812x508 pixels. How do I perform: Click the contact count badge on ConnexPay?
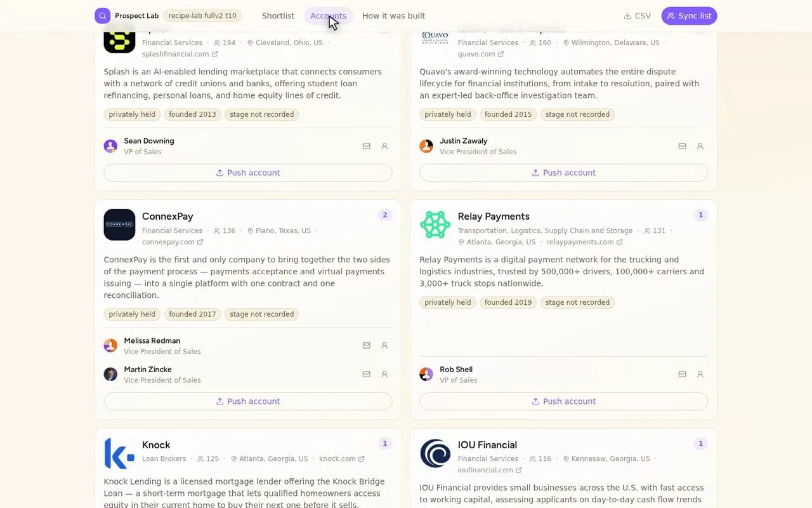pos(384,215)
